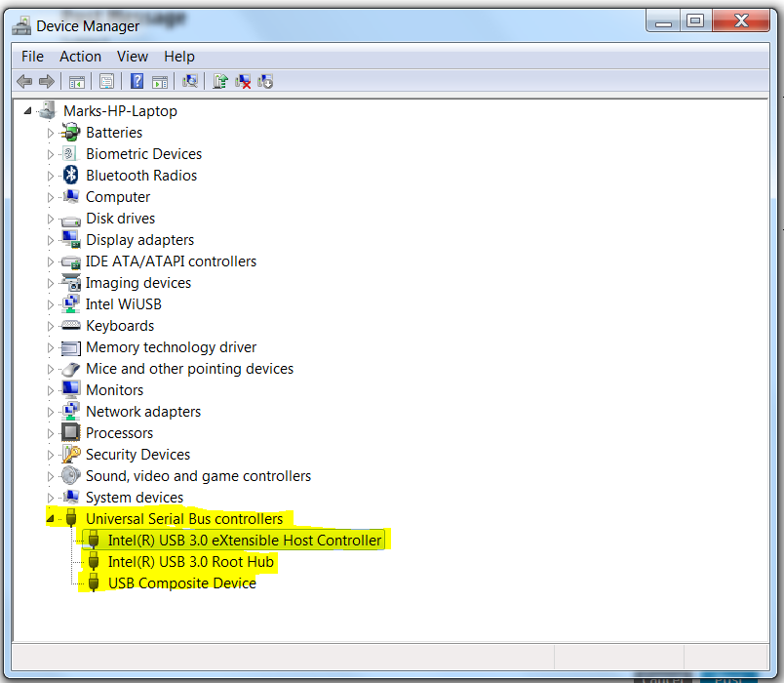Viewport: 784px width, 683px height.
Task: Expand the Memory technology driver arrow
Action: (50, 347)
